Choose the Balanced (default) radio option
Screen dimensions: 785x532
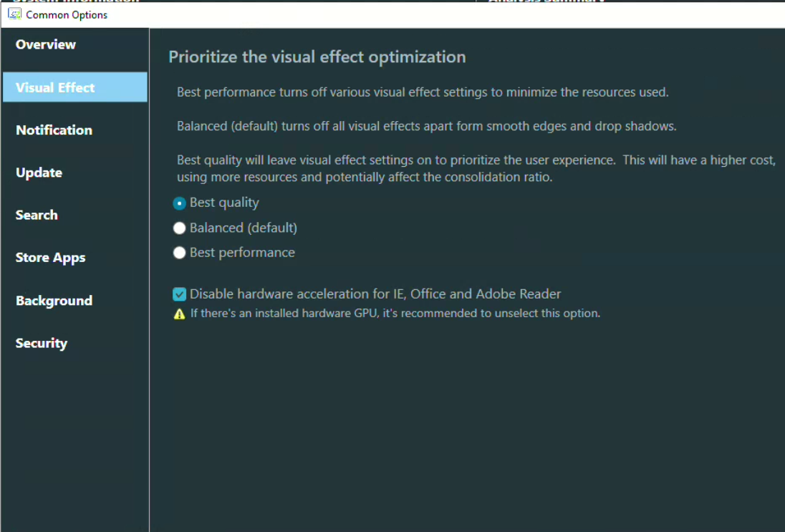click(x=180, y=228)
